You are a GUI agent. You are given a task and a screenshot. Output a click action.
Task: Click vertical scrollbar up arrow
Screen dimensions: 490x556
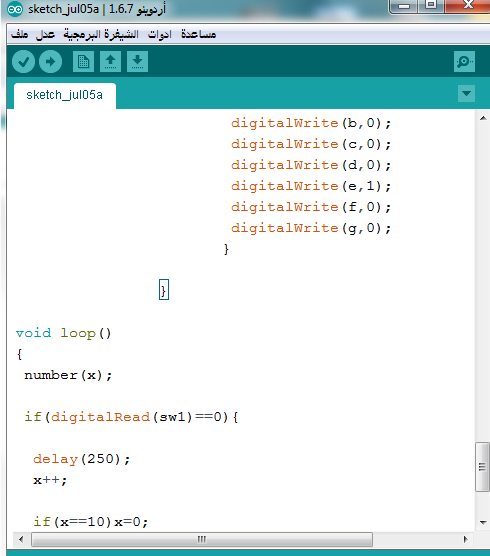pos(483,118)
